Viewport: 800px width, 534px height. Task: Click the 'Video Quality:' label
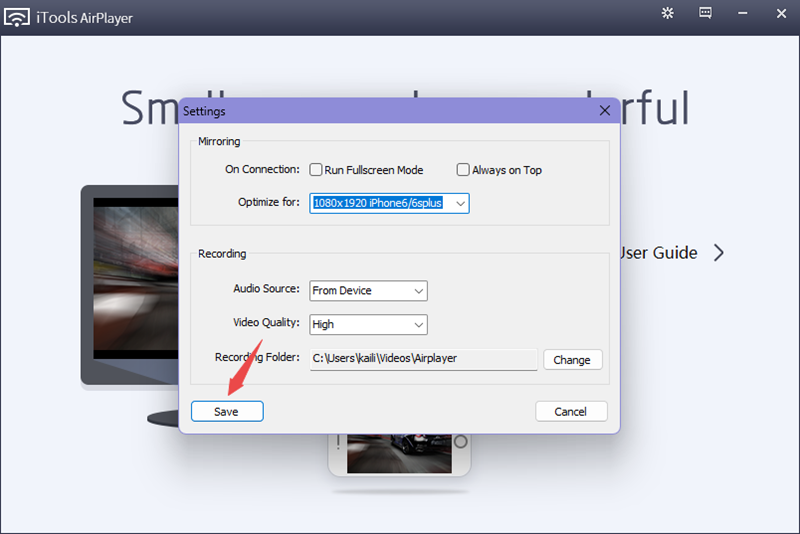click(x=266, y=322)
